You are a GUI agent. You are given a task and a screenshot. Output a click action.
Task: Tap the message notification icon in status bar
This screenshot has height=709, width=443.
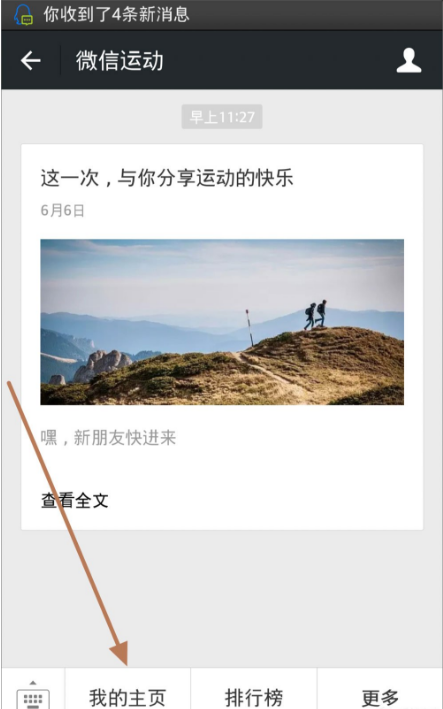23,14
